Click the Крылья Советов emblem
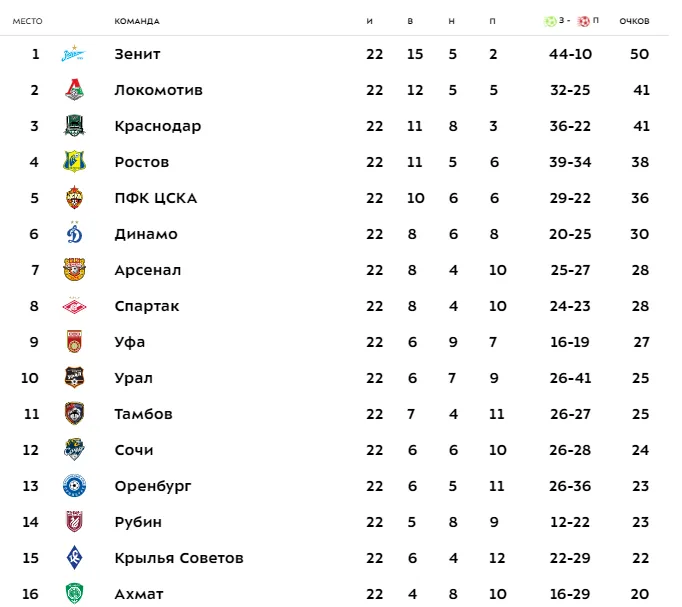Image resolution: width=682 pixels, height=607 pixels. coord(74,558)
